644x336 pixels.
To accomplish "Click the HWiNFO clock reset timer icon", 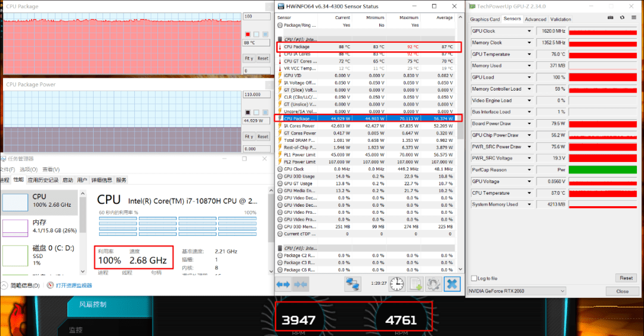I will pyautogui.click(x=397, y=284).
